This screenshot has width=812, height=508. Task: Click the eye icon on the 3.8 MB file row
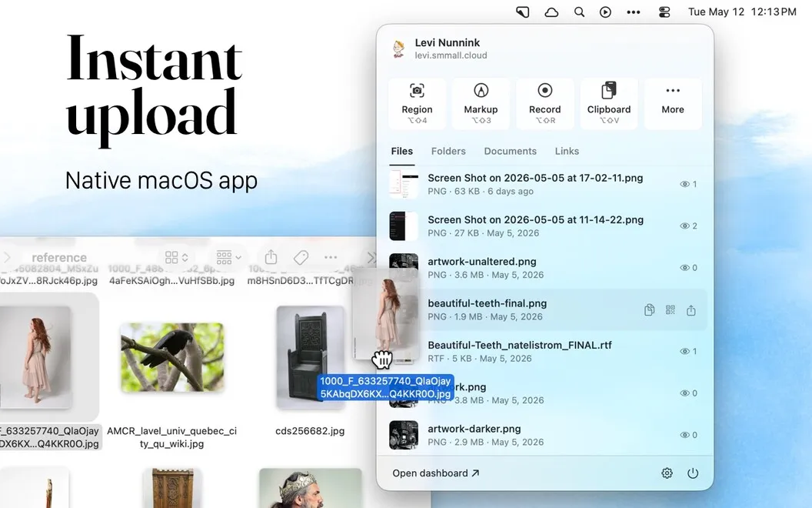click(684, 393)
